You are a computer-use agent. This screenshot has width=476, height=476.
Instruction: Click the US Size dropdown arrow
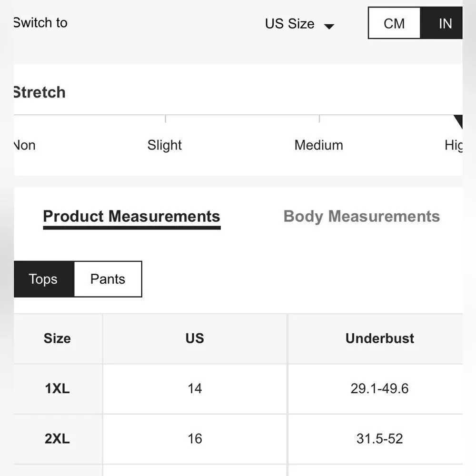pyautogui.click(x=329, y=27)
